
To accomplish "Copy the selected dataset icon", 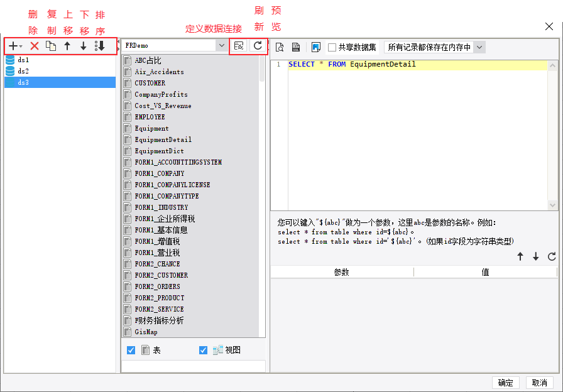I will tap(51, 46).
